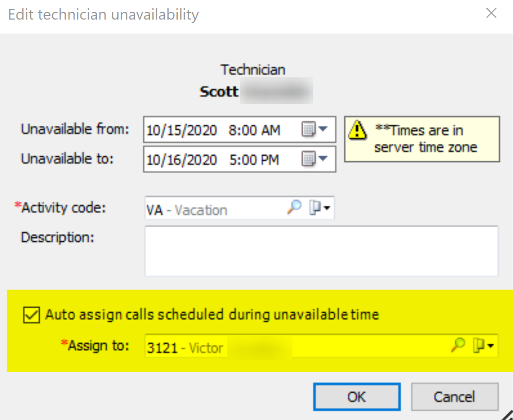Click the yellow warning triangle icon
This screenshot has width=513, height=420.
357,130
